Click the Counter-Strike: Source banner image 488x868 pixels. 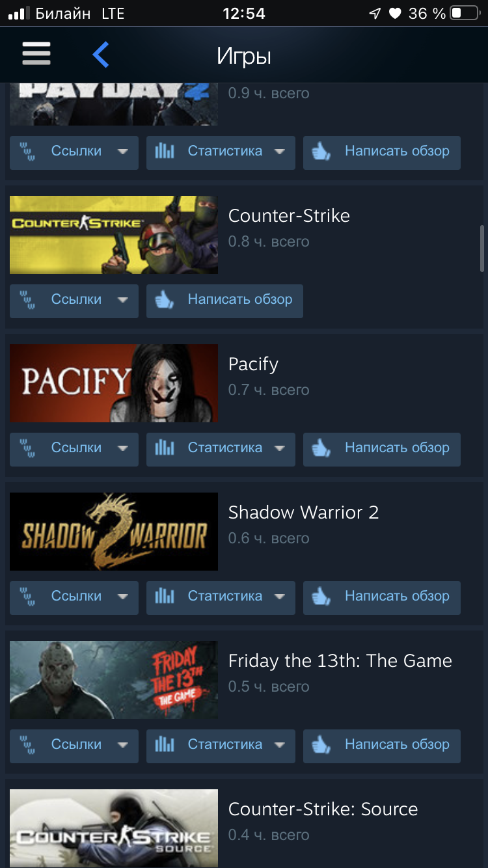click(114, 828)
